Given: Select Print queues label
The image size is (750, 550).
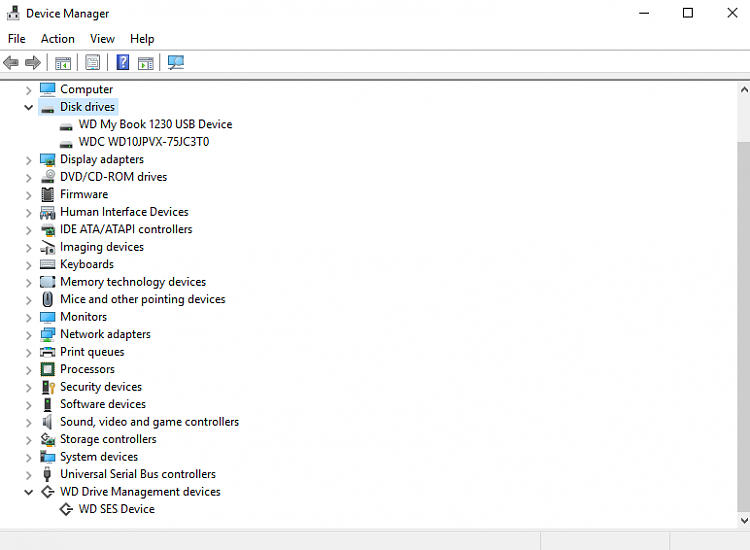Looking at the screenshot, I should pos(92,352).
